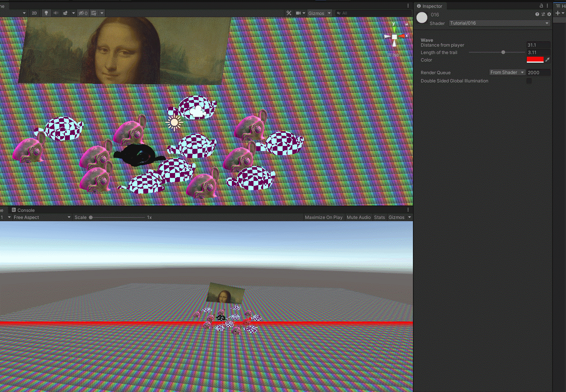Open Inspector panel more options menu

pos(547,6)
